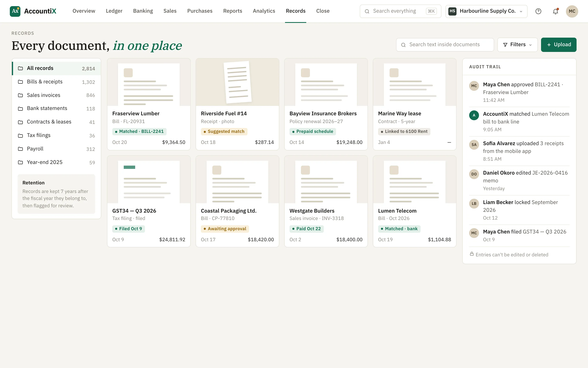Click the Suggested match status badge

[224, 132]
